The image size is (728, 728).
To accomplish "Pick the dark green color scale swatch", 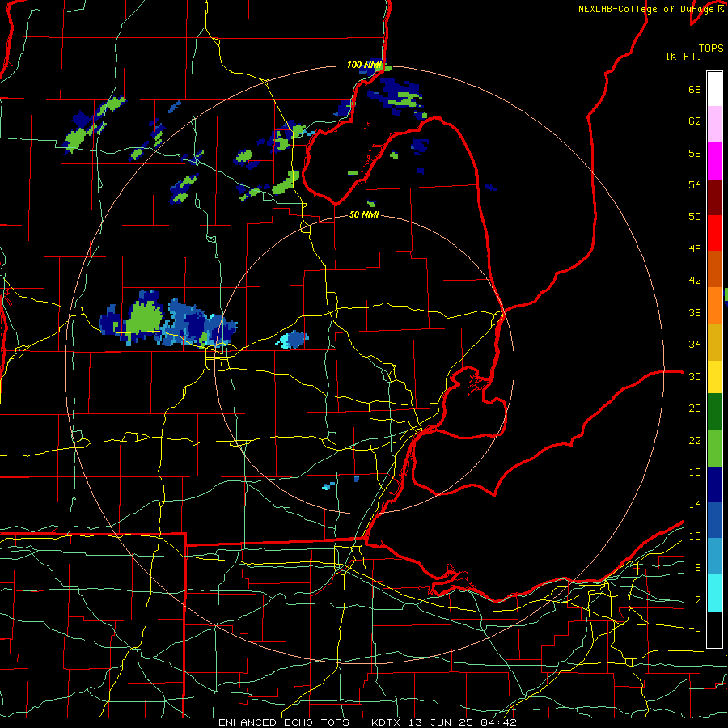I will coord(714,412).
